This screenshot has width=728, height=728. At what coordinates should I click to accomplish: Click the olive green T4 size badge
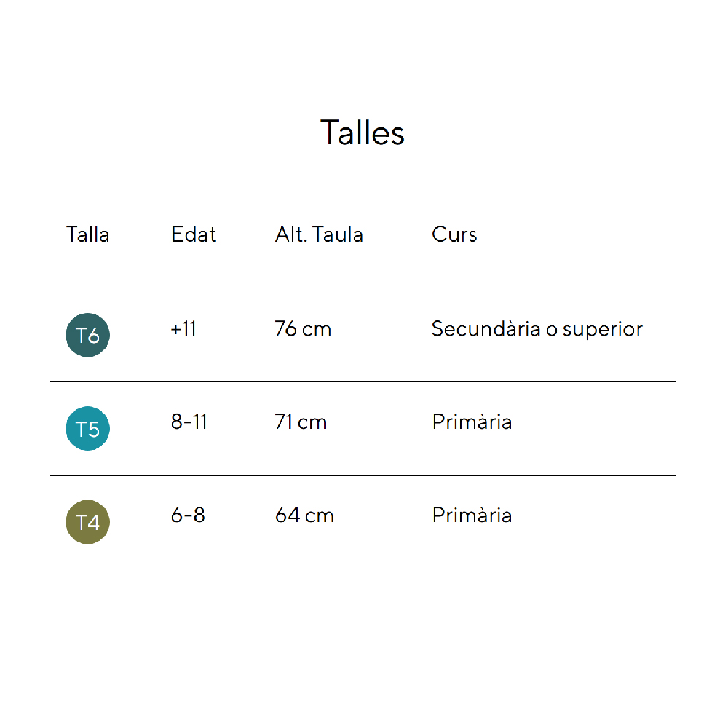click(x=87, y=522)
